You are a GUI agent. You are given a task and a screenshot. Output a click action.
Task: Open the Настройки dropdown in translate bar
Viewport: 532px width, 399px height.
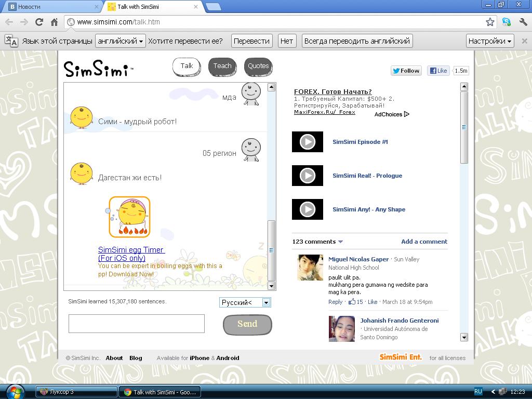(490, 41)
